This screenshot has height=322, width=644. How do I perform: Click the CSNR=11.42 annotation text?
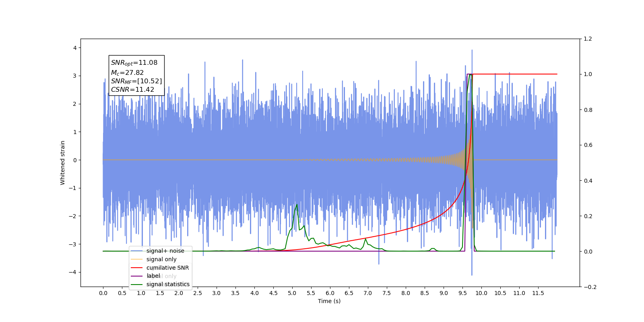pyautogui.click(x=132, y=90)
